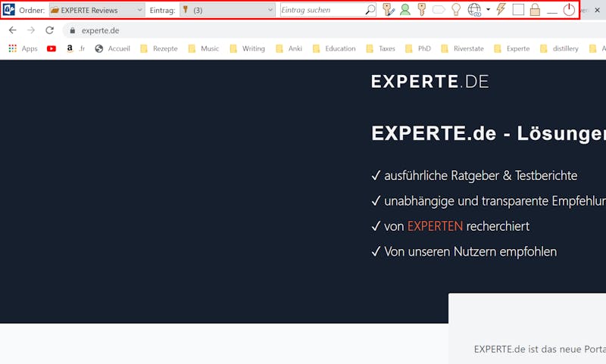Click 'Von unseren Nutzern empfohlen' text
The image size is (606, 364).
[470, 252]
